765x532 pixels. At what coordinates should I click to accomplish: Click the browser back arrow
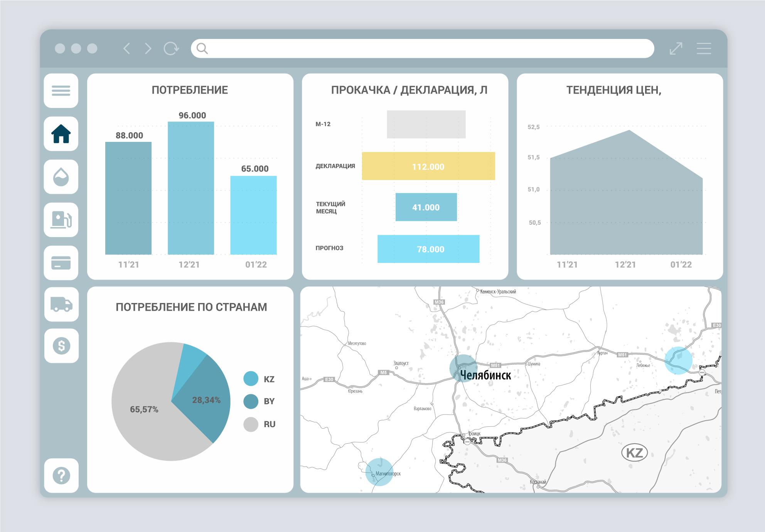click(126, 49)
